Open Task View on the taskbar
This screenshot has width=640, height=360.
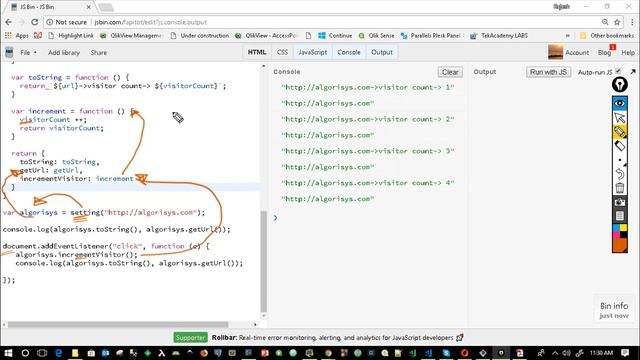pos(42,353)
